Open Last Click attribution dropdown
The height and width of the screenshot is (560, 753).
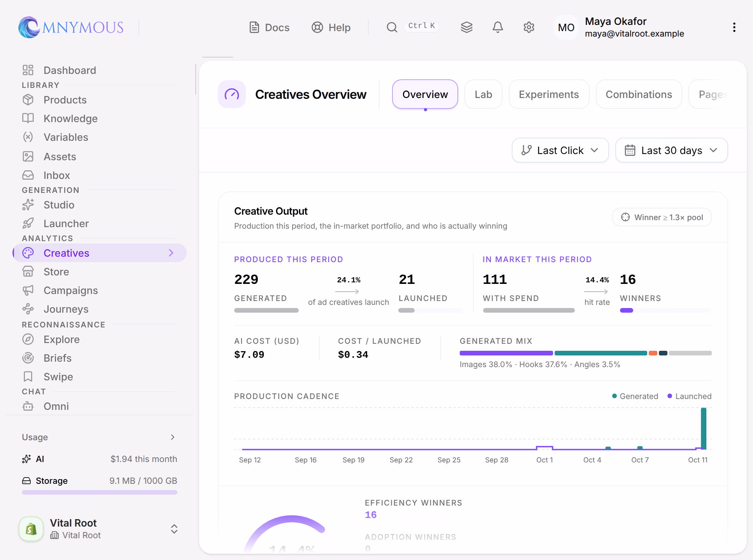coord(560,150)
